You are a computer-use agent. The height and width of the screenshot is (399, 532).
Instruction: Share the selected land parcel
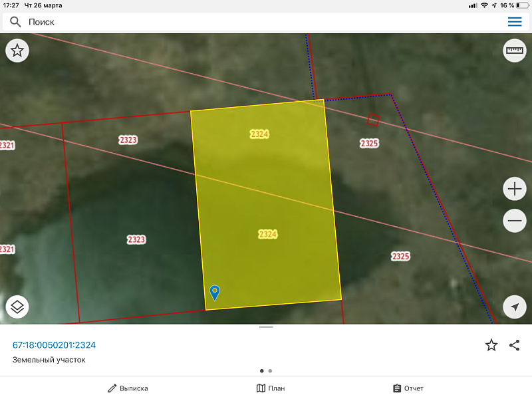click(514, 344)
